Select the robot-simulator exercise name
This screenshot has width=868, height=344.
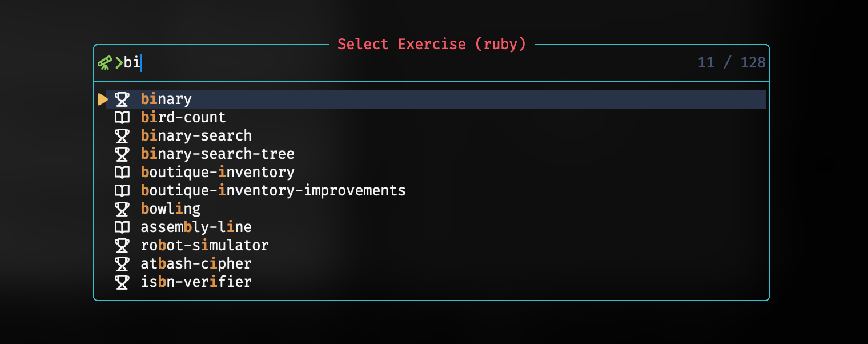(x=204, y=246)
